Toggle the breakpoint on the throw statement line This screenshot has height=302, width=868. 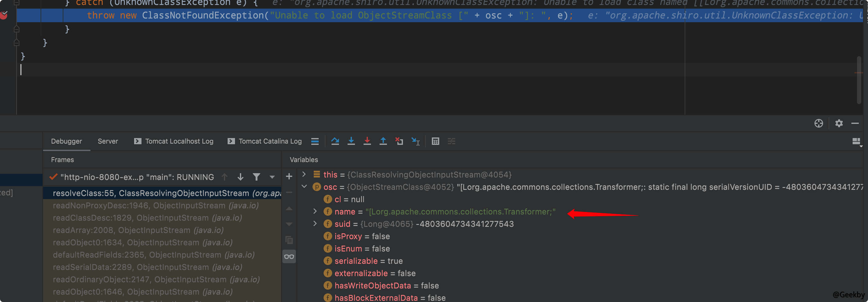point(4,15)
